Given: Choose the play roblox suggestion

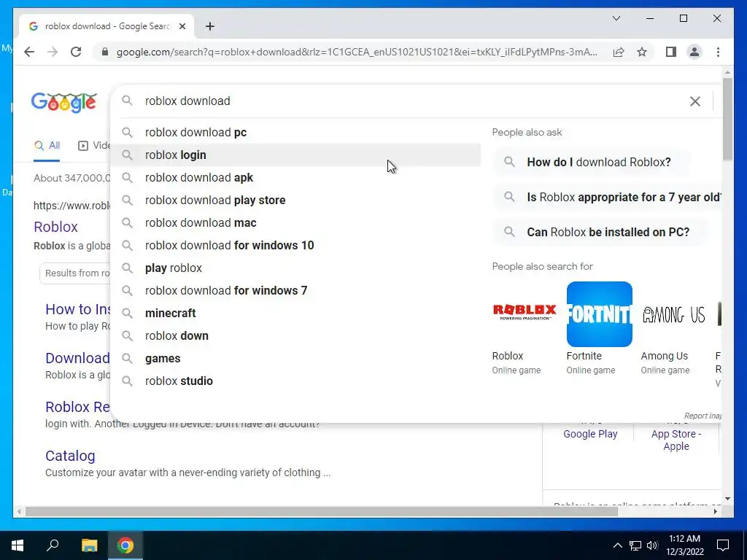Looking at the screenshot, I should [x=295, y=268].
